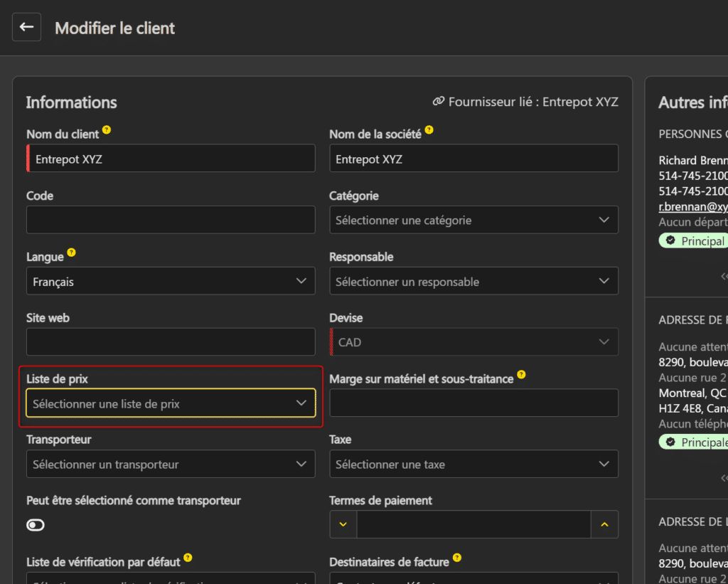Toggle 'Peut être sélectionné comme transporteur' switch

(36, 525)
